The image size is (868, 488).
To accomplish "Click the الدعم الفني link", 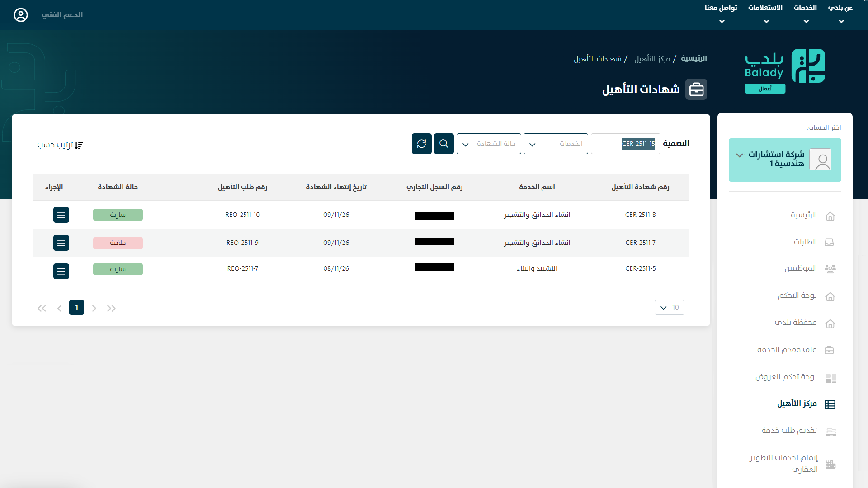I will point(62,15).
